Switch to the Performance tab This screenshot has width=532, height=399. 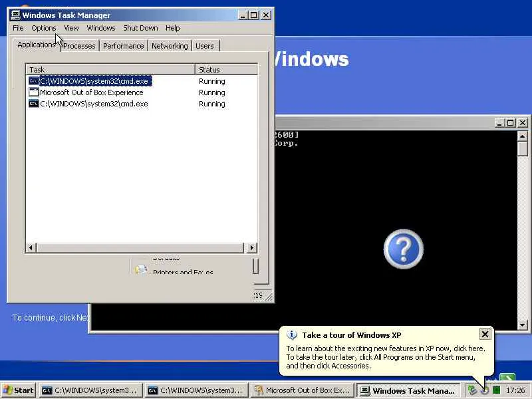tap(123, 46)
